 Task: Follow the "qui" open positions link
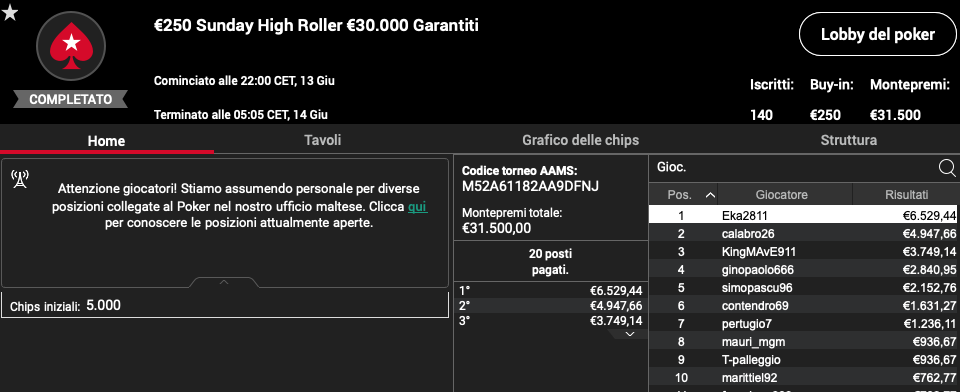pos(418,207)
